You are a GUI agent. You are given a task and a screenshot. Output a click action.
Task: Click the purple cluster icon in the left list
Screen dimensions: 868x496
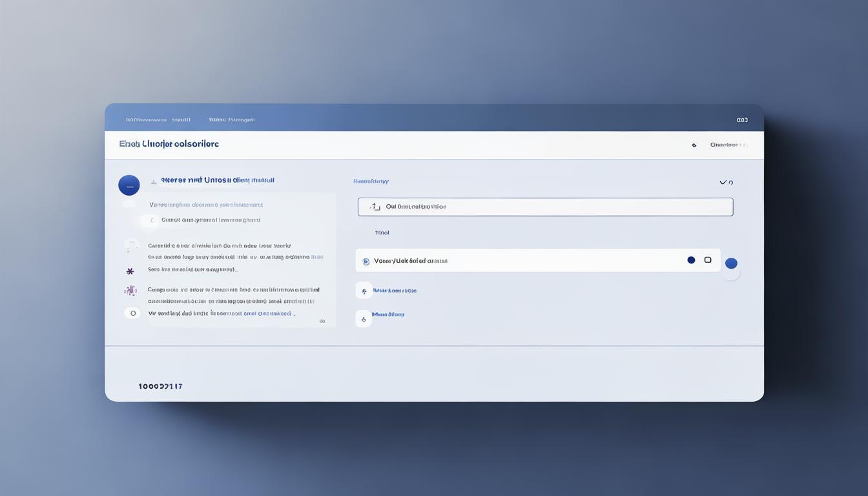pyautogui.click(x=130, y=291)
